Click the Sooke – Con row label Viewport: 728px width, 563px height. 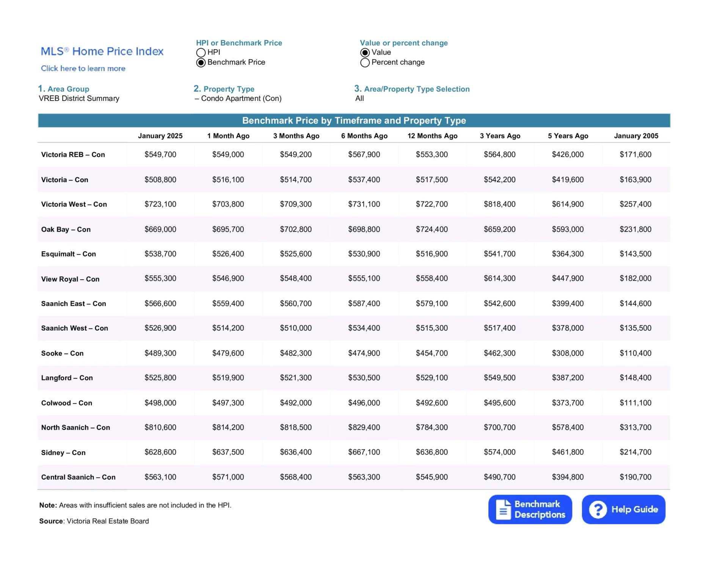click(62, 353)
